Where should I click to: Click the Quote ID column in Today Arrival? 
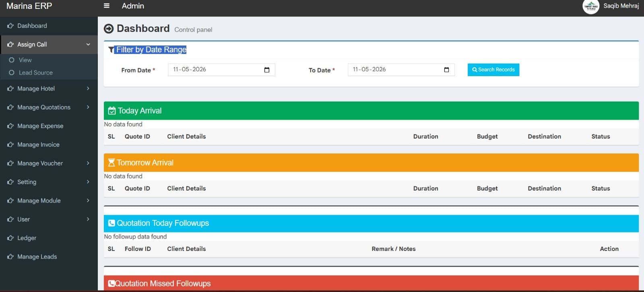[137, 137]
